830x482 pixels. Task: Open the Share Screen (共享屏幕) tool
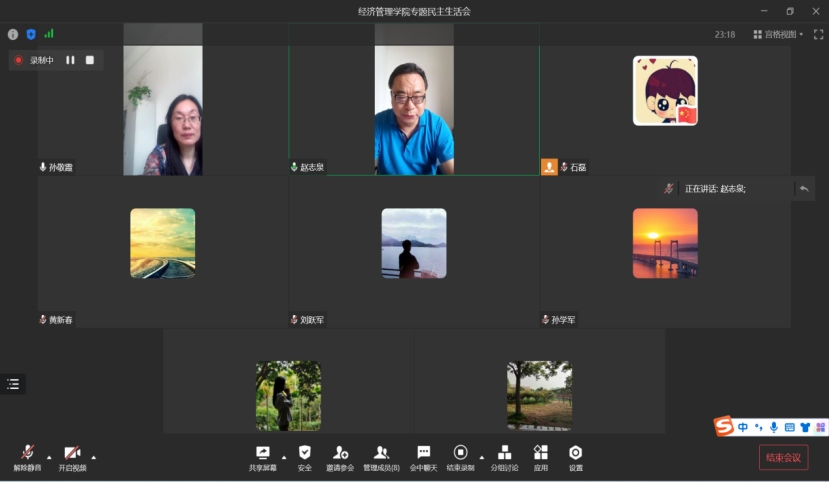coord(262,455)
